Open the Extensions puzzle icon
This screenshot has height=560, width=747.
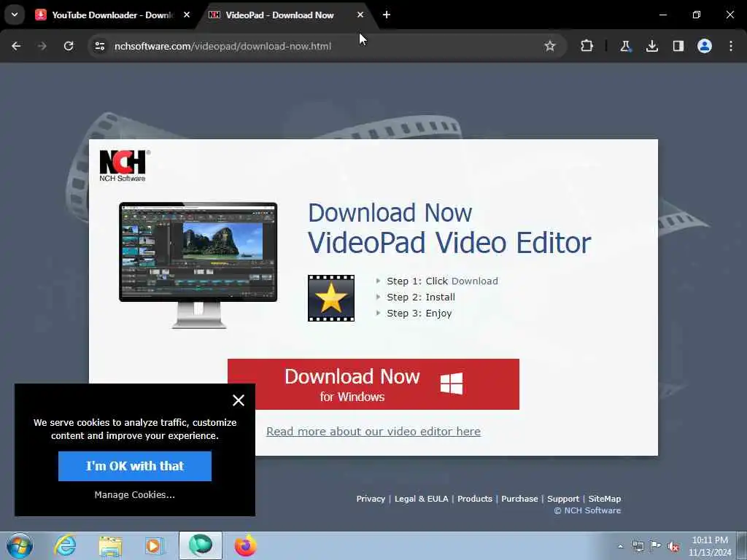pyautogui.click(x=587, y=46)
